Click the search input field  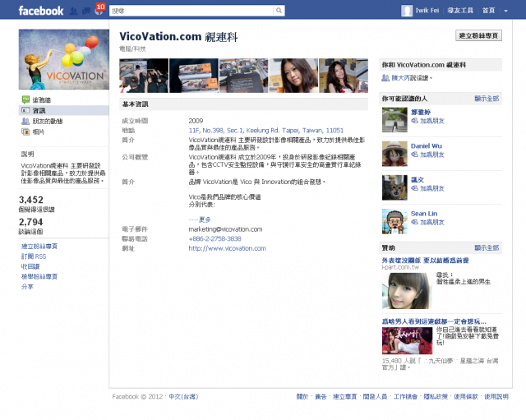[x=191, y=11]
